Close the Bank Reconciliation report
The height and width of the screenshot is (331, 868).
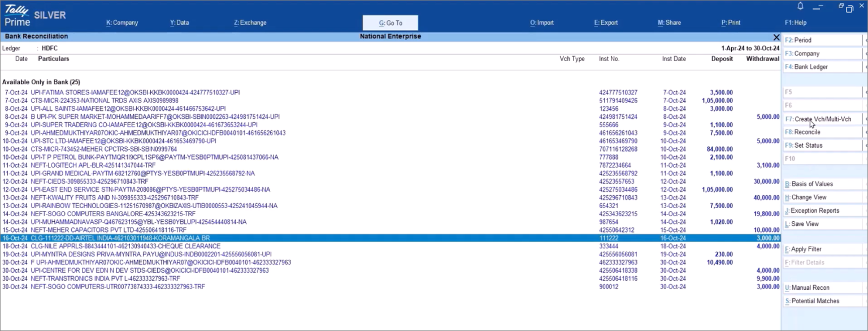(777, 37)
